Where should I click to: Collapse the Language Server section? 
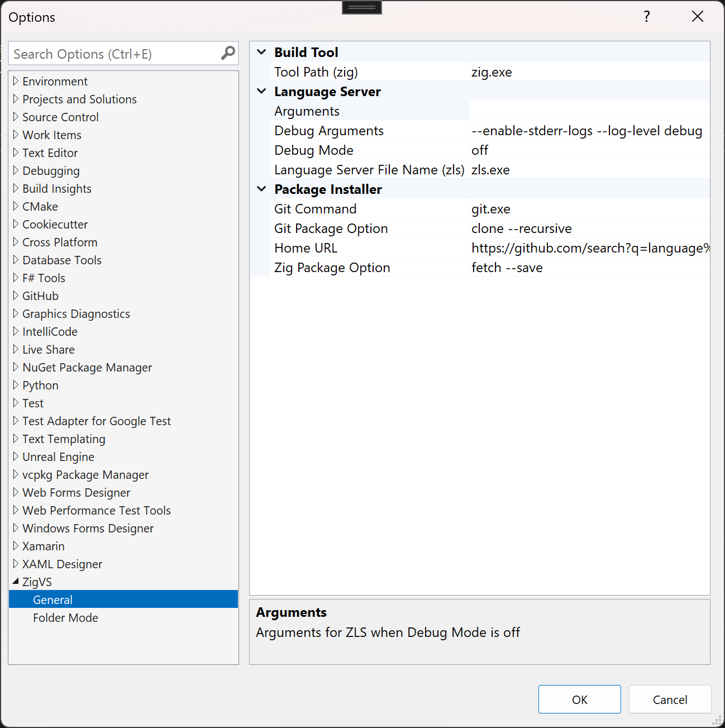261,92
